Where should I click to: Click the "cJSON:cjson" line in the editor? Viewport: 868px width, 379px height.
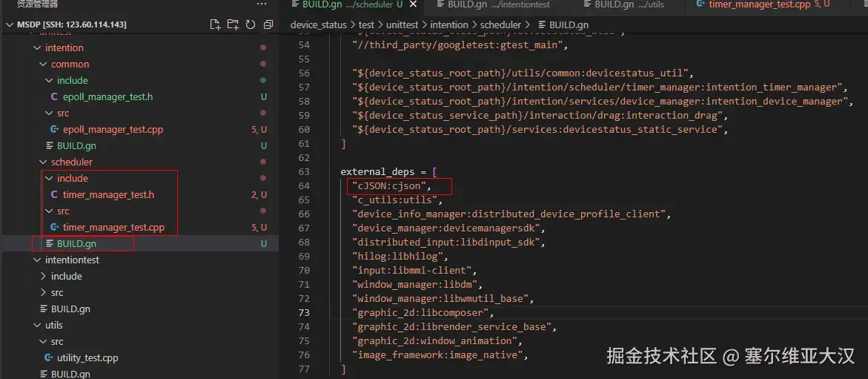pyautogui.click(x=391, y=185)
